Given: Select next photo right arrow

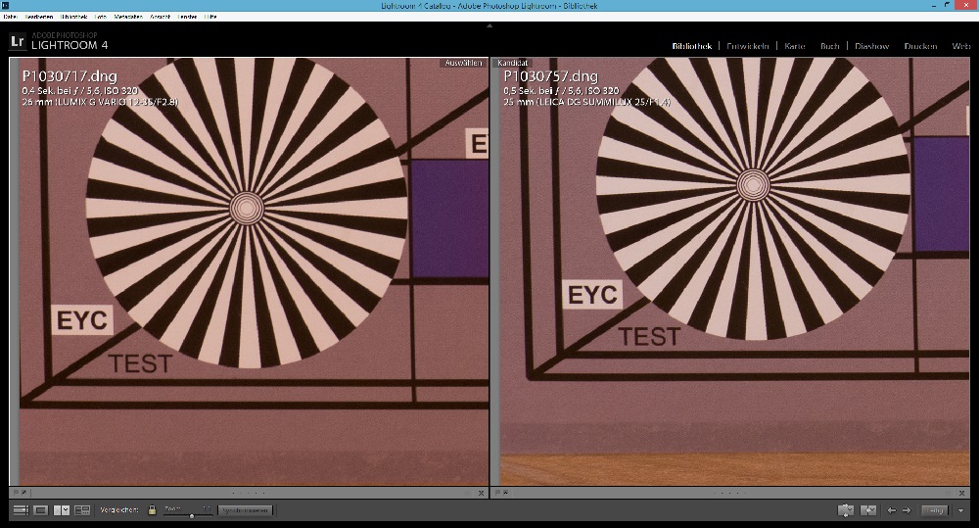Looking at the screenshot, I should tap(907, 510).
